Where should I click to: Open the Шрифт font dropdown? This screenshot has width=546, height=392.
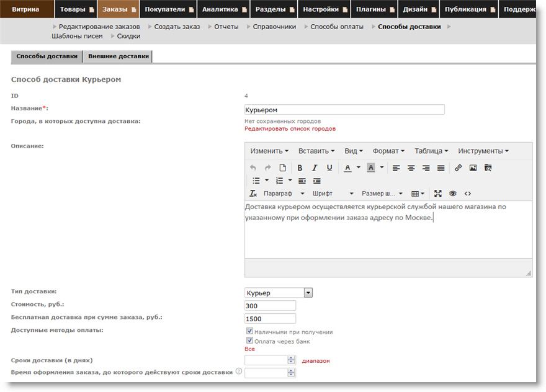(x=333, y=194)
